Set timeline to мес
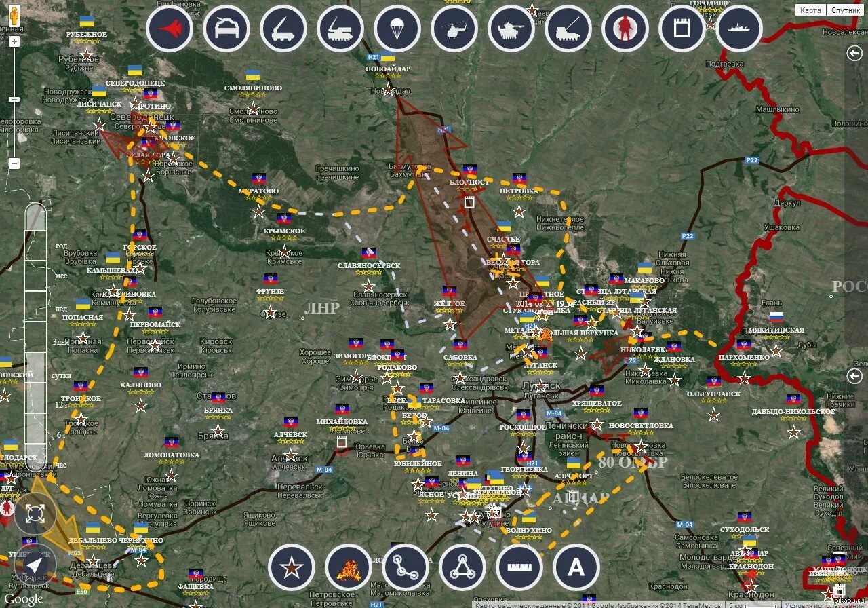The image size is (868, 608). coord(61,276)
